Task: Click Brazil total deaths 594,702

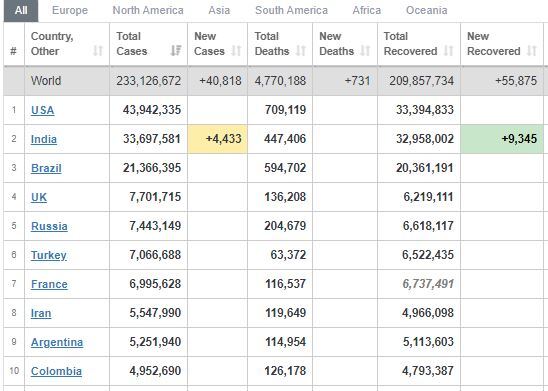Action: [285, 168]
